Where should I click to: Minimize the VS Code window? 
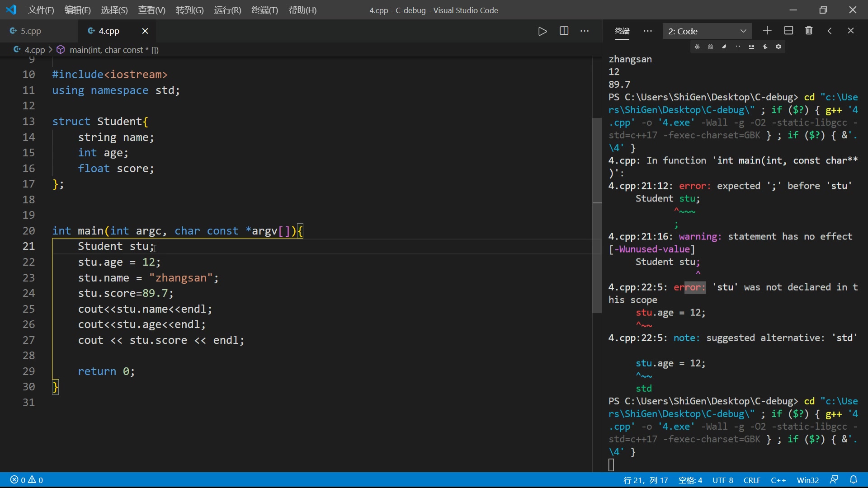click(x=793, y=9)
